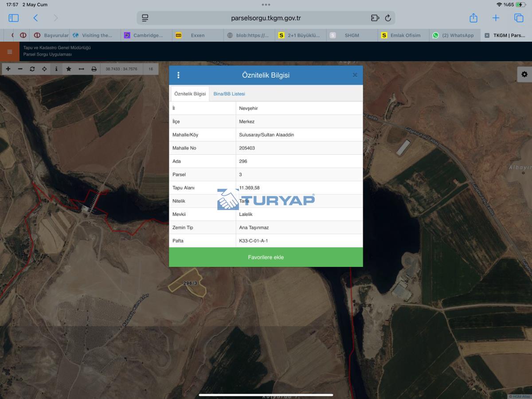Image resolution: width=532 pixels, height=399 pixels.
Task: Switch to the (2) WhatsApp browser tab
Action: [455, 35]
